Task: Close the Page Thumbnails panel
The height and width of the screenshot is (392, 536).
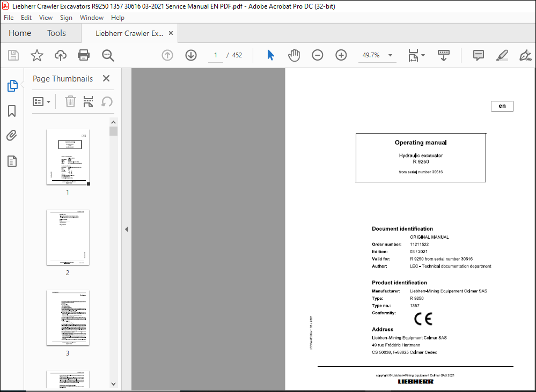Action: pos(106,78)
